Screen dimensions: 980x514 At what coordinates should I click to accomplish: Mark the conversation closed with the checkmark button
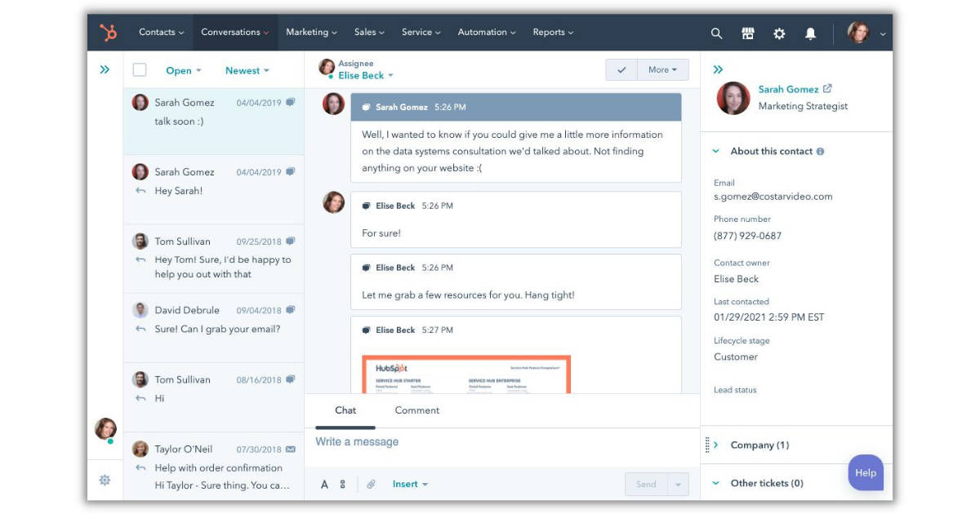point(621,69)
